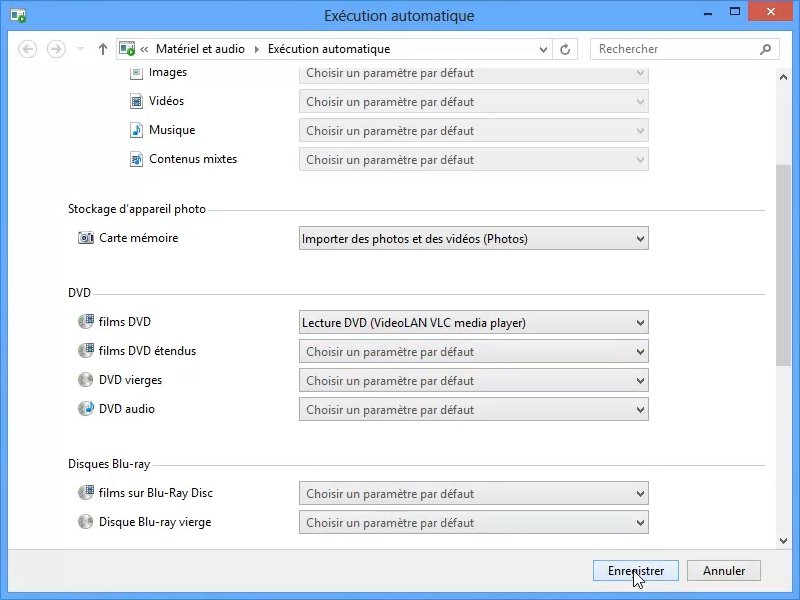Click the films sur Blu-Ray Disc icon
The image size is (800, 600).
pos(85,493)
